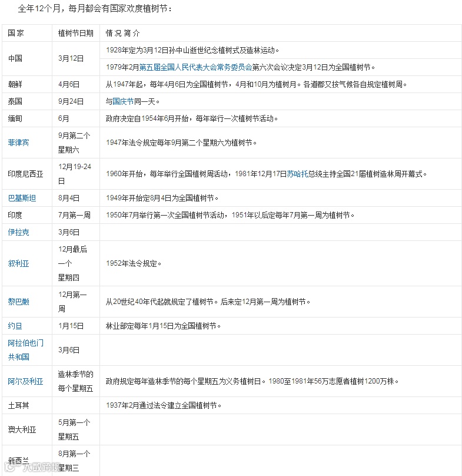
Task: Select the 1928年定为3月12日 description line
Action: click(192, 50)
